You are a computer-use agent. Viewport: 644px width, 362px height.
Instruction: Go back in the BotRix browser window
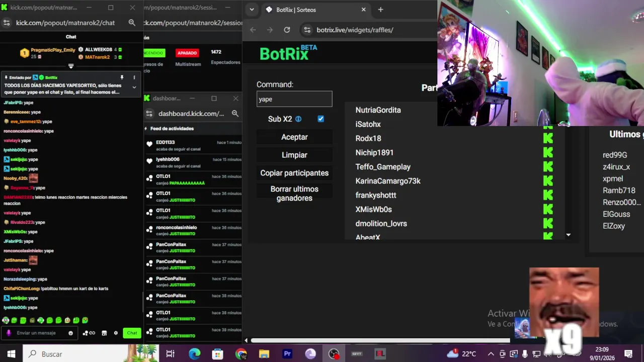[x=253, y=30]
